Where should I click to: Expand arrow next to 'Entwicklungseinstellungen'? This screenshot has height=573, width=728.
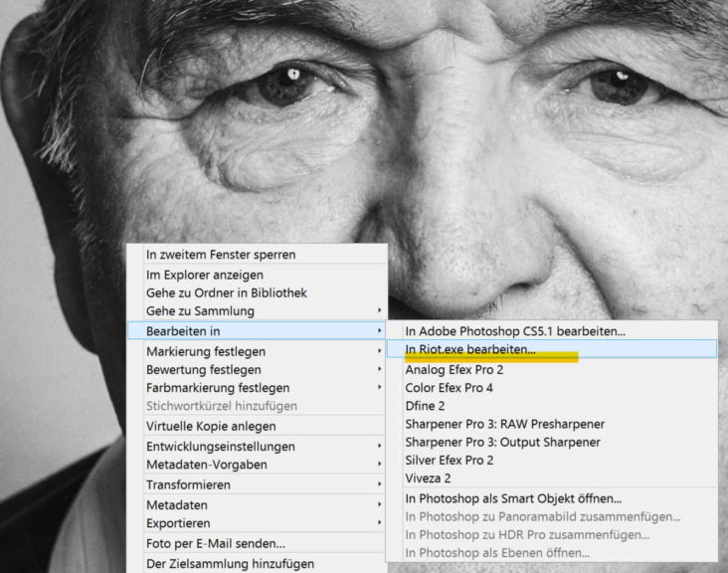click(379, 446)
